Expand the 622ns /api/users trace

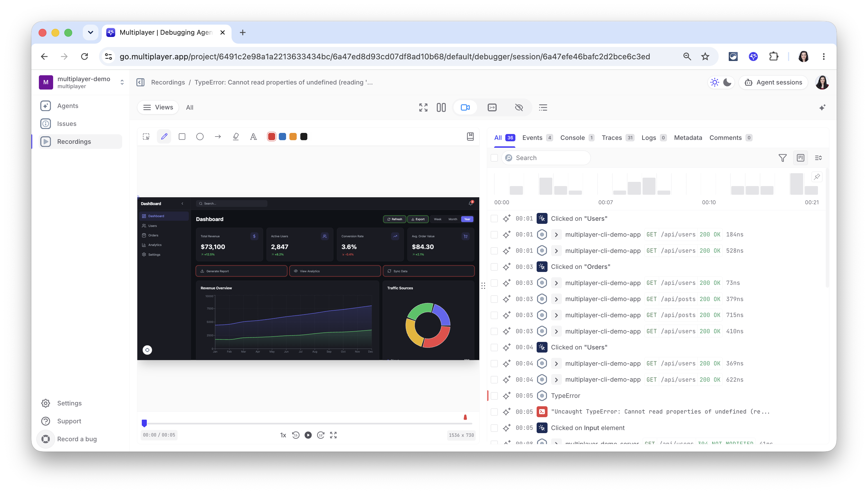(556, 380)
